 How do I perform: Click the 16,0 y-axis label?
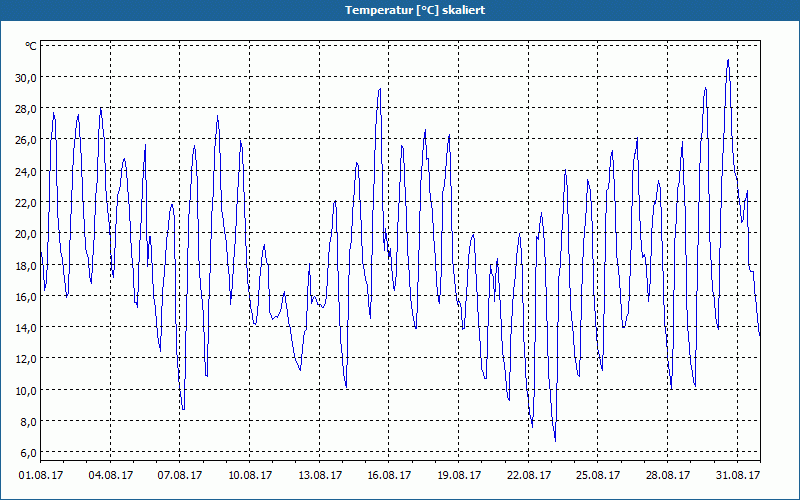tap(26, 296)
